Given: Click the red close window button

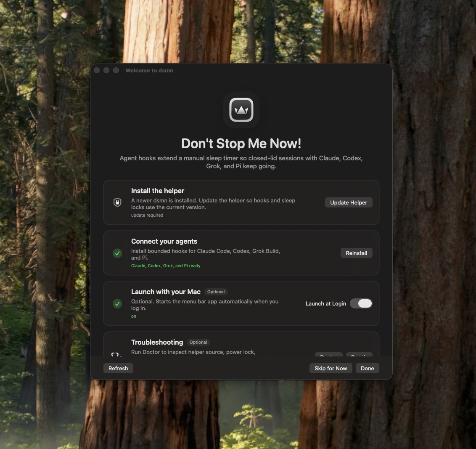Looking at the screenshot, I should click(97, 70).
